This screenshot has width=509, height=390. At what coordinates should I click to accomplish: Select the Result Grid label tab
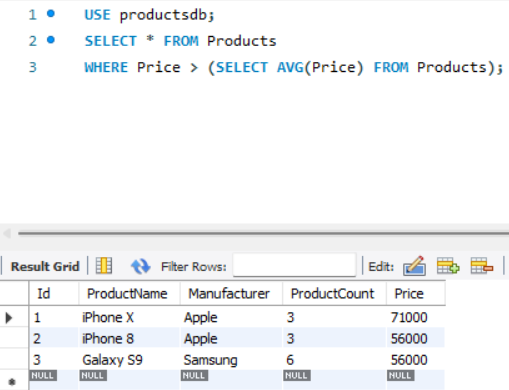(x=45, y=266)
